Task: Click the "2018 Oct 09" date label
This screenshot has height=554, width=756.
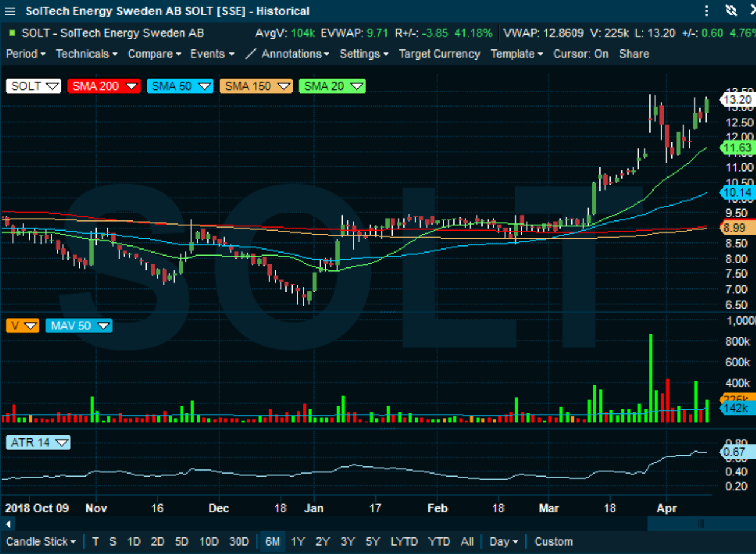Action: [x=37, y=508]
